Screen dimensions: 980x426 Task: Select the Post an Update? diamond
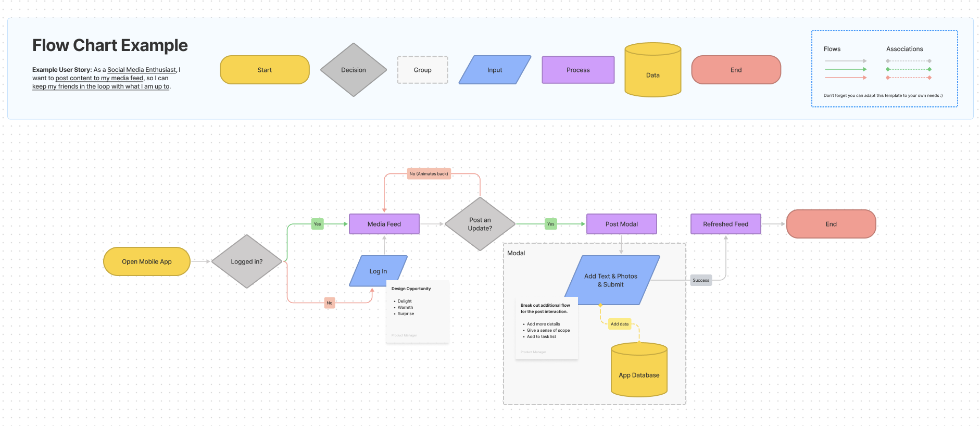(x=480, y=224)
